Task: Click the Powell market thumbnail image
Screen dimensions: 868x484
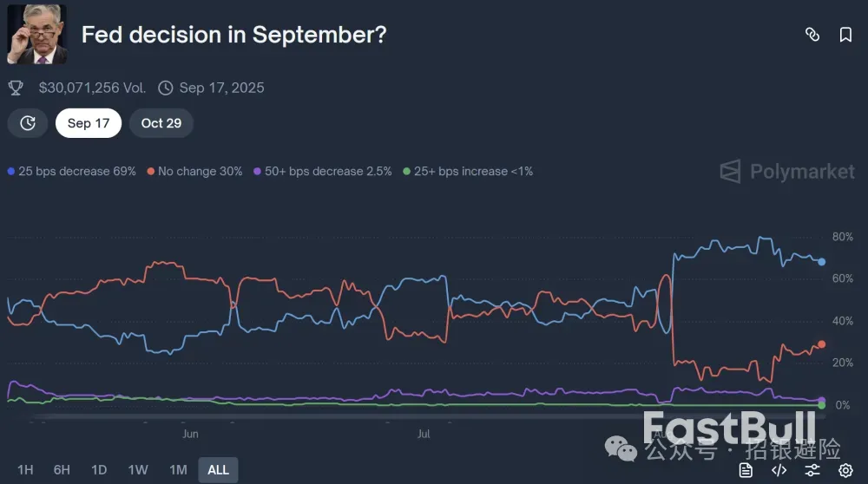Action: (37, 35)
